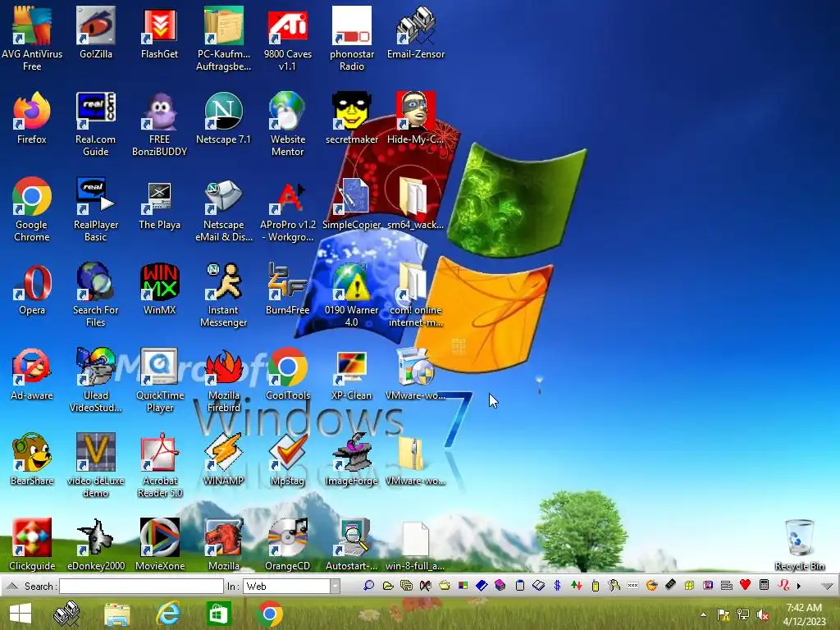Open the 7:42 AM clock and date
This screenshot has width=840, height=630.
[804, 614]
